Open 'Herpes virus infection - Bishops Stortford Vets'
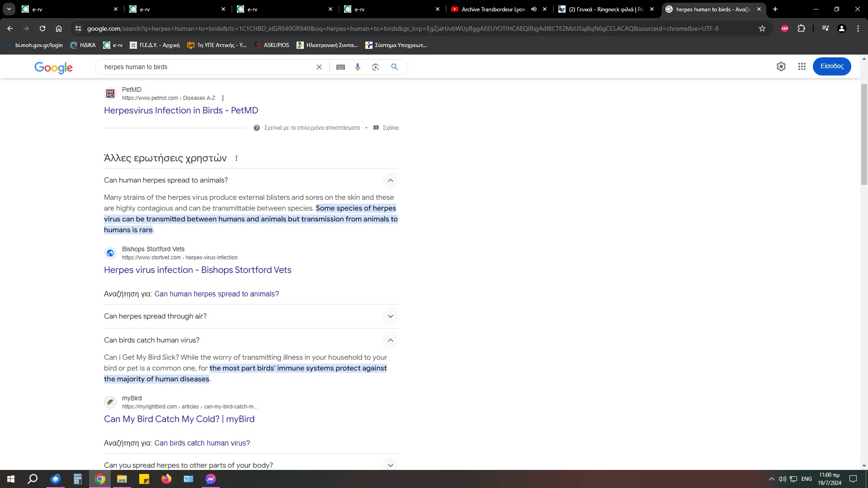Screen dimensions: 868x488 (198, 270)
